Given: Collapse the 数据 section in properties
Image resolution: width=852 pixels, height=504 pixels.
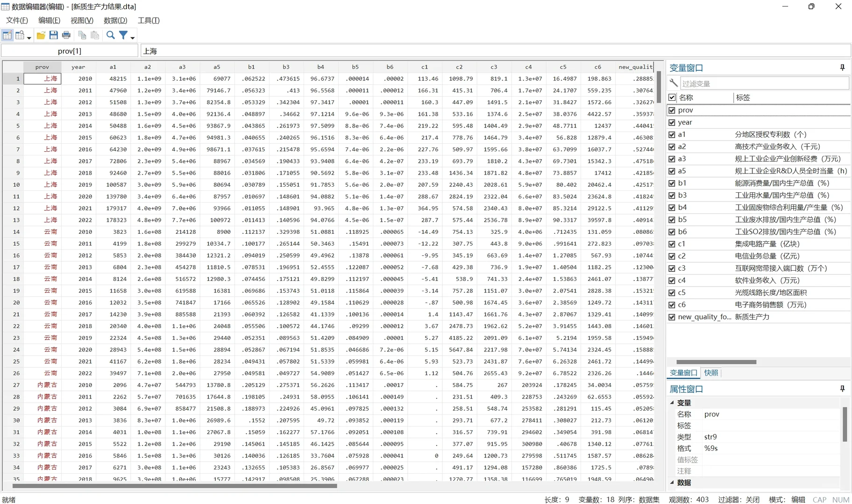Looking at the screenshot, I should 672,483.
